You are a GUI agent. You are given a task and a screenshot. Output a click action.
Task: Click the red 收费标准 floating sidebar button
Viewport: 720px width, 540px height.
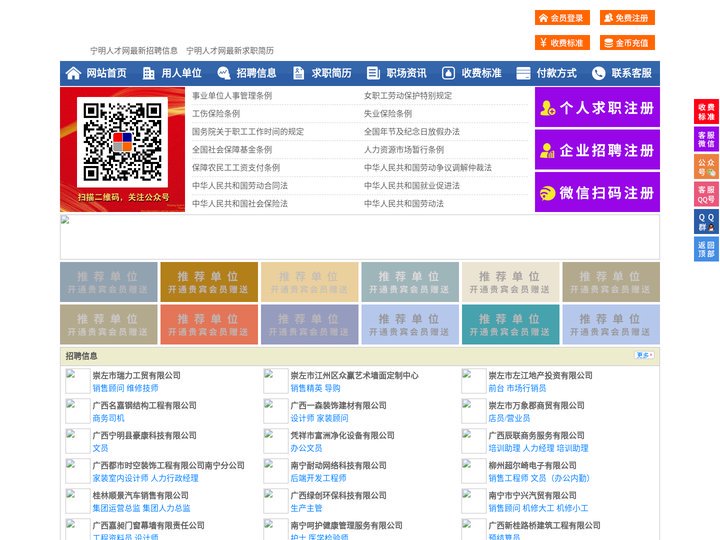(706, 112)
